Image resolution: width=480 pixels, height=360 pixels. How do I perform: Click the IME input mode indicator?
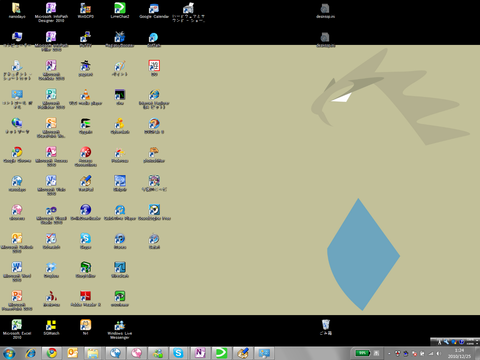click(x=439, y=342)
